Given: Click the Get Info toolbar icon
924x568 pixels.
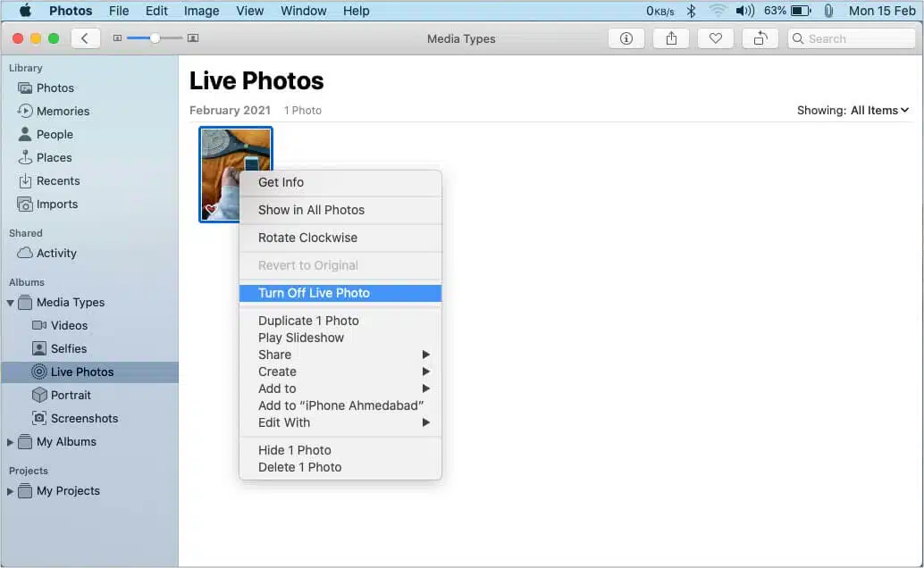Looking at the screenshot, I should coord(626,38).
